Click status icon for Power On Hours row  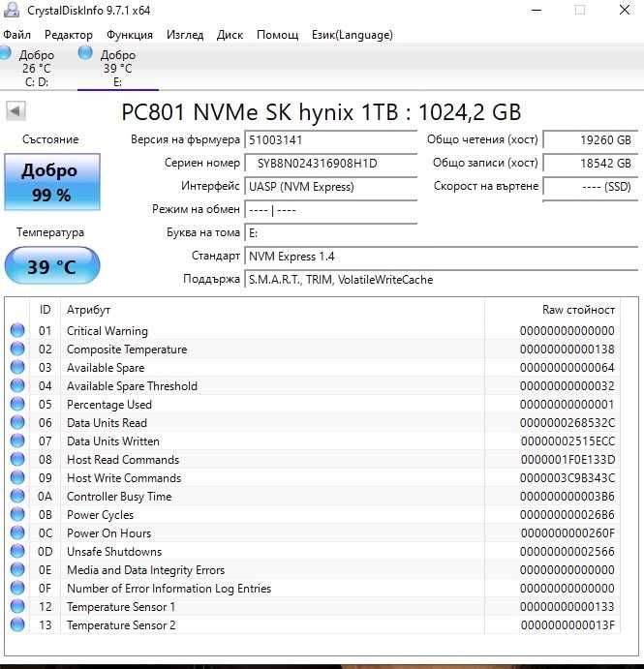click(x=17, y=532)
